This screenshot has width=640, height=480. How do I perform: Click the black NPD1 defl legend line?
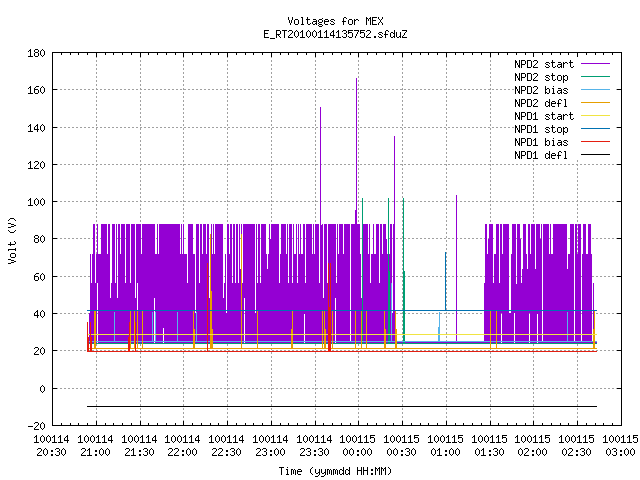coord(595,155)
